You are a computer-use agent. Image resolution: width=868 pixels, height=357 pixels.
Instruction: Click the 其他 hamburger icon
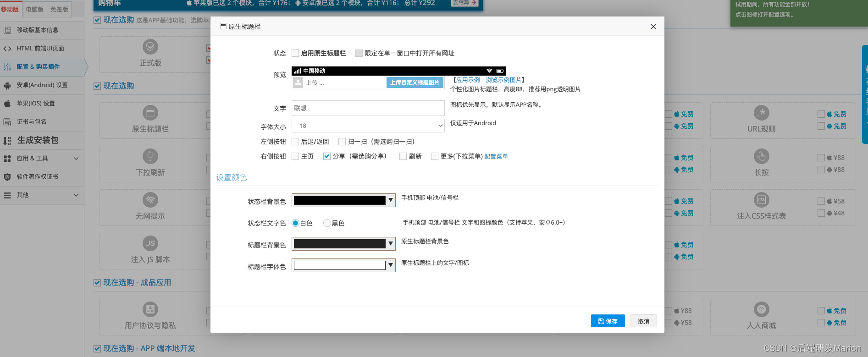click(7, 195)
